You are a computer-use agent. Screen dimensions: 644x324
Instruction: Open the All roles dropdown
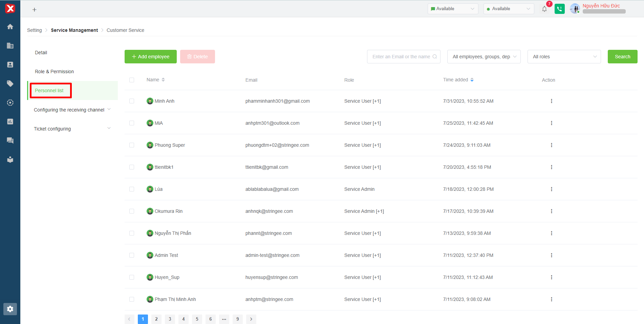tap(564, 57)
